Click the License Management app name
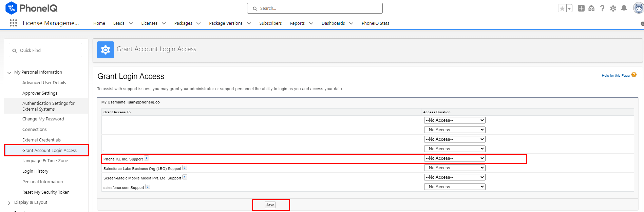This screenshot has width=644, height=212. [51, 23]
